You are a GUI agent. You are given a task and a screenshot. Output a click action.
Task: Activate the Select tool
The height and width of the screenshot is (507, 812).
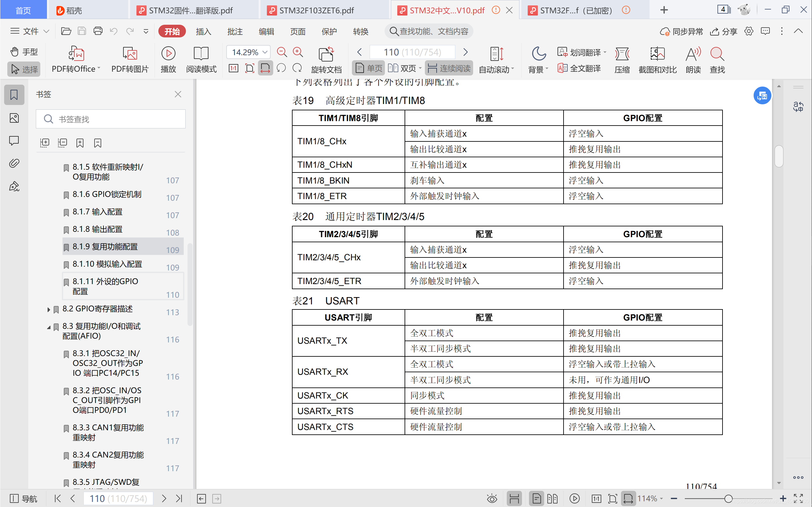click(x=24, y=69)
